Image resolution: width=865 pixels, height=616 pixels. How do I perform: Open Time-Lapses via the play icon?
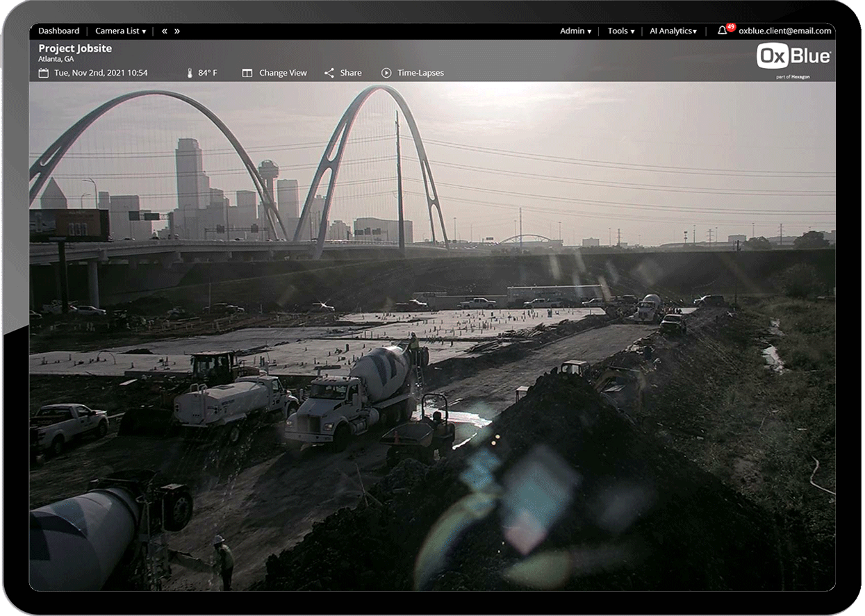click(385, 72)
